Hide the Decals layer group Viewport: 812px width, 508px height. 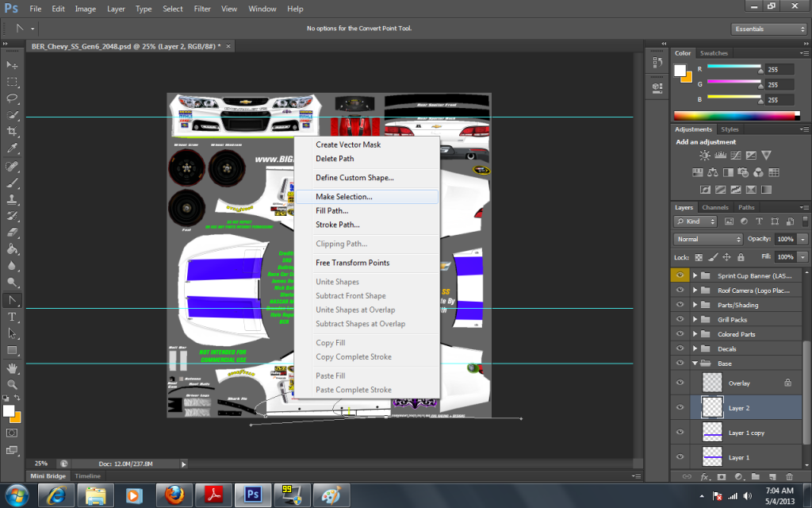tap(680, 348)
